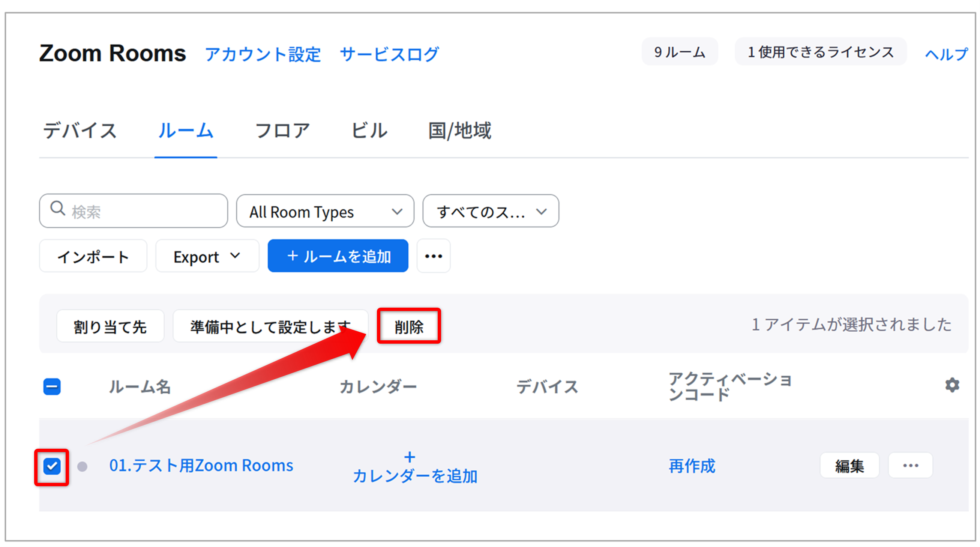
Task: Click 準備中として設定します button
Action: coord(270,326)
